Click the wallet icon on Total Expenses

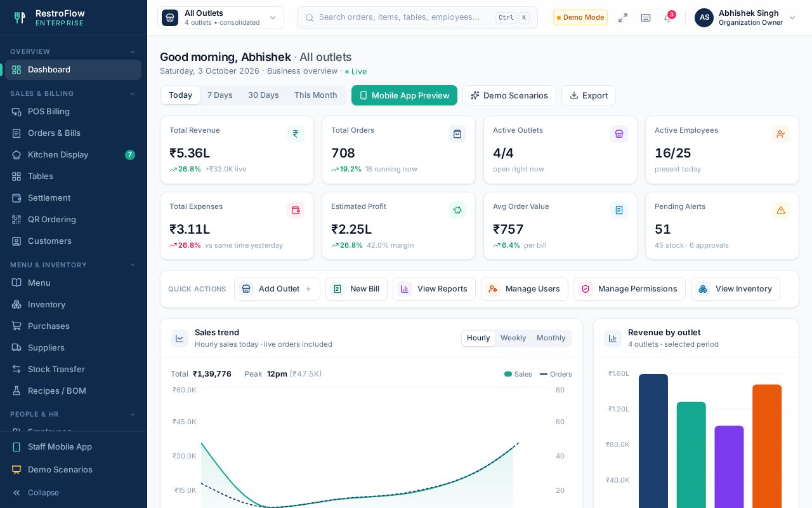tap(296, 210)
